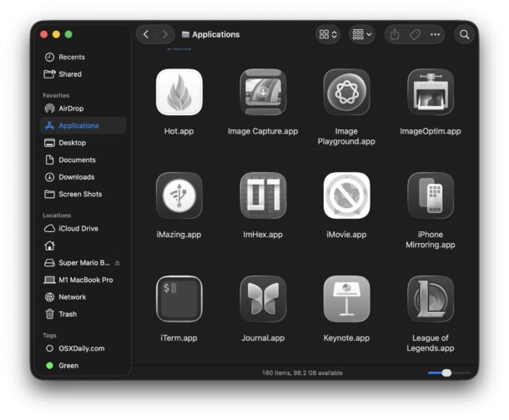Click the iTerm.app name label

tap(179, 338)
